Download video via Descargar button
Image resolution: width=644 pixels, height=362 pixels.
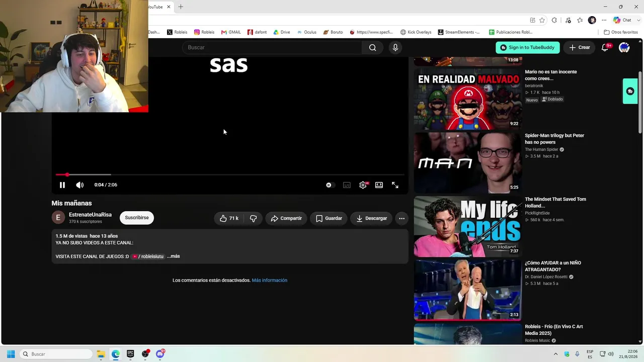(371, 218)
